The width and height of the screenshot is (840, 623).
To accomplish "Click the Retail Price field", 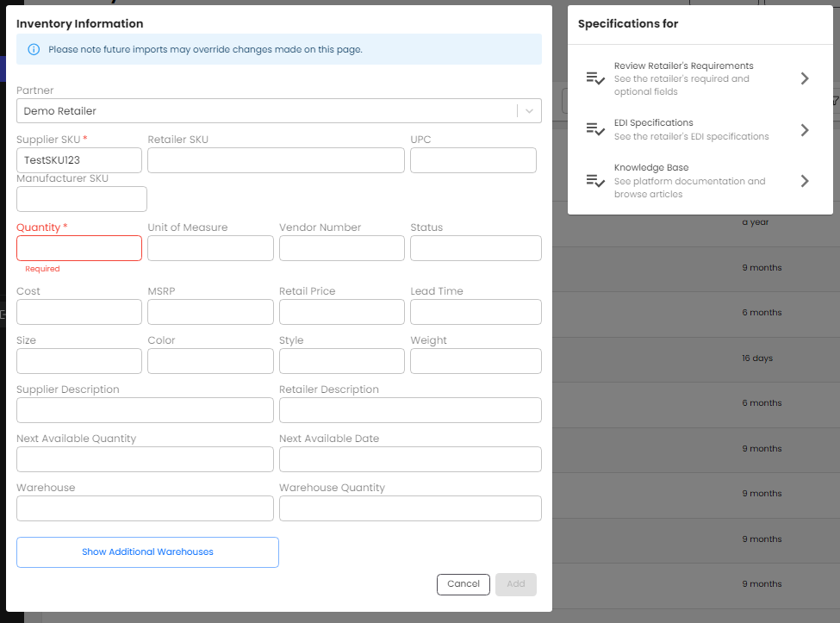I will 341,312.
